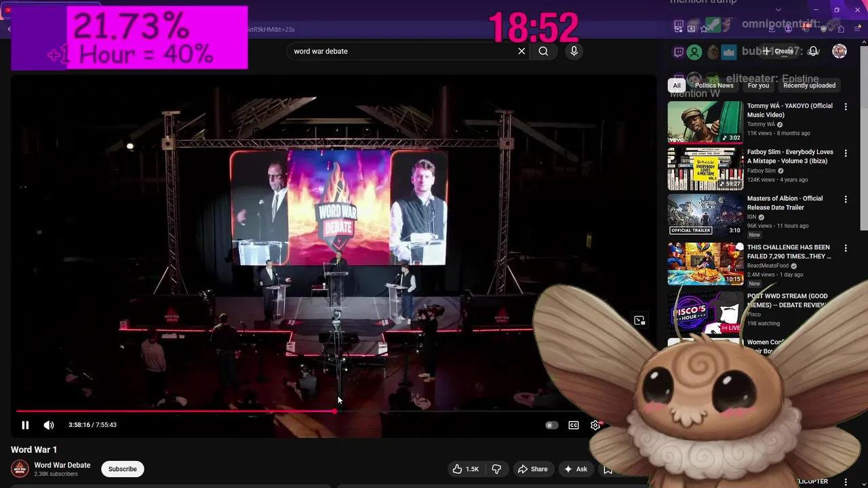
Task: Click the magnifier search button
Action: 543,51
